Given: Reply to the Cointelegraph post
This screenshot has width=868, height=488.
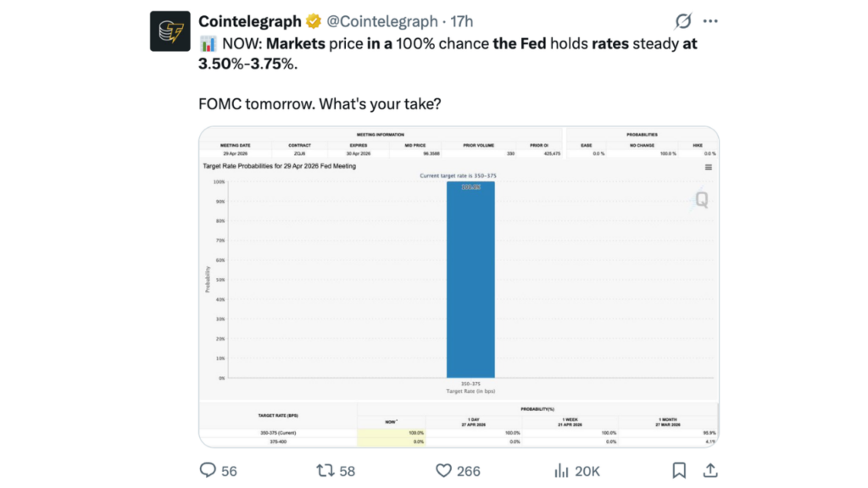Looking at the screenshot, I should pyautogui.click(x=207, y=470).
